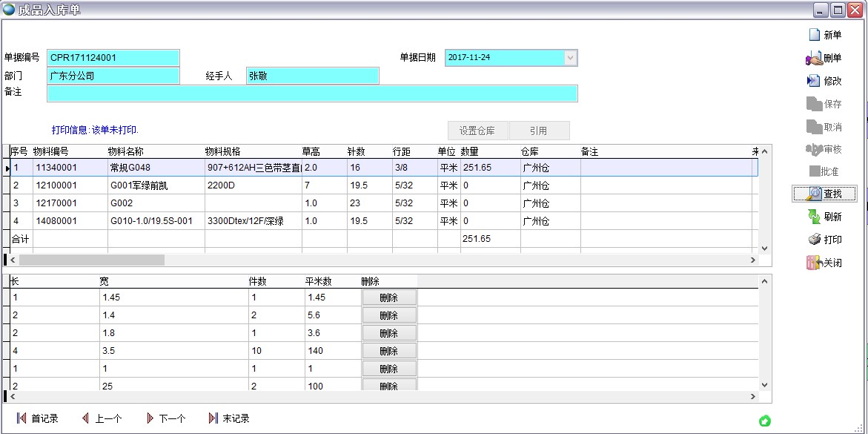The height and width of the screenshot is (434, 868).
Task: Select row with 物料编号 12100001
Action: [x=56, y=185]
